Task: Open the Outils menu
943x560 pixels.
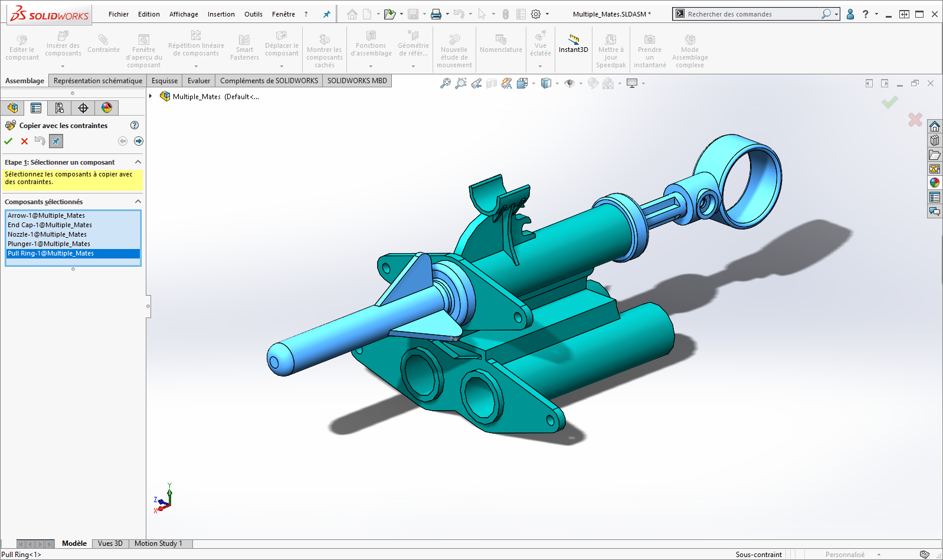Action: pos(253,14)
